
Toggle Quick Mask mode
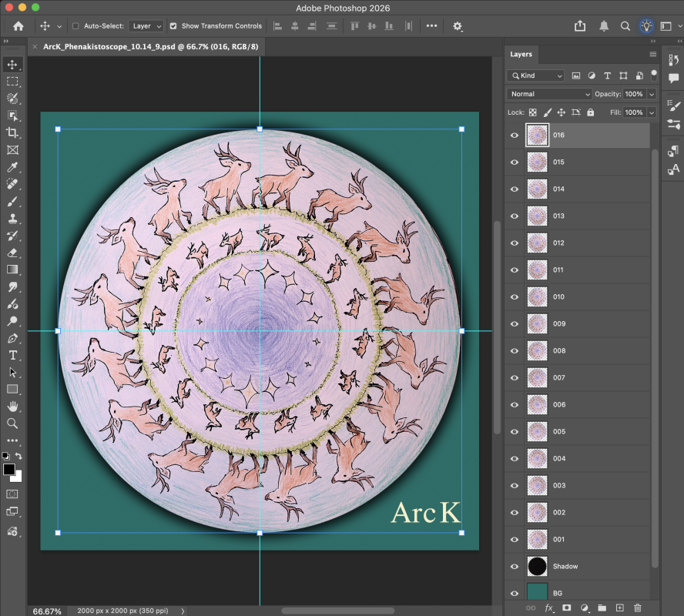coord(12,494)
